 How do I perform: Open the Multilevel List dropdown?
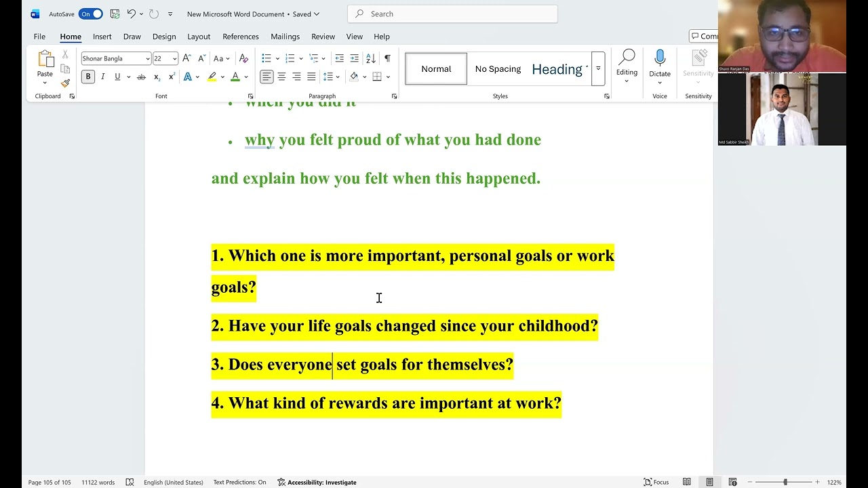317,58
